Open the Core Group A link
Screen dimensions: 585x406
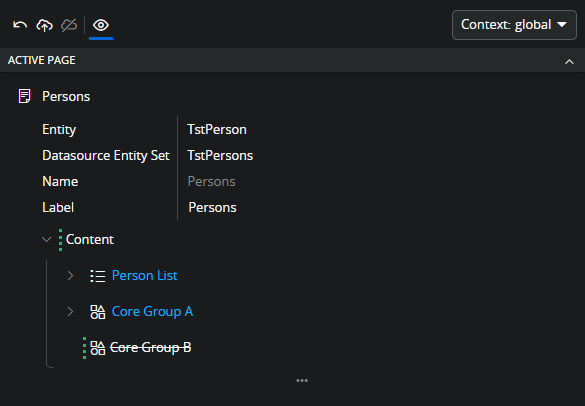(152, 312)
